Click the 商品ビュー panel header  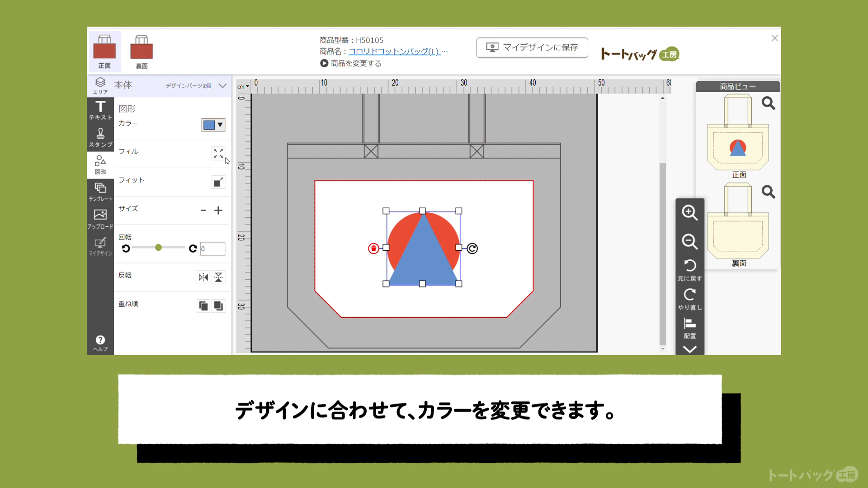pos(738,86)
